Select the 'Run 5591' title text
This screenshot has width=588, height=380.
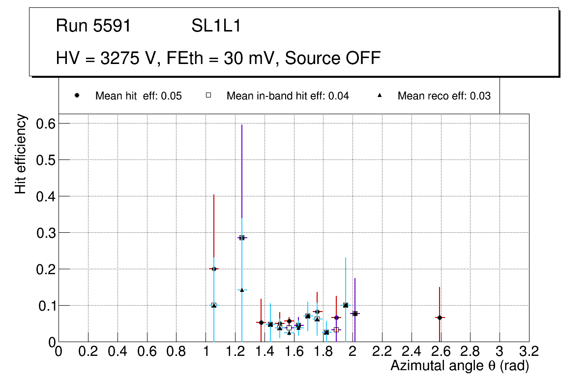pyautogui.click(x=93, y=27)
